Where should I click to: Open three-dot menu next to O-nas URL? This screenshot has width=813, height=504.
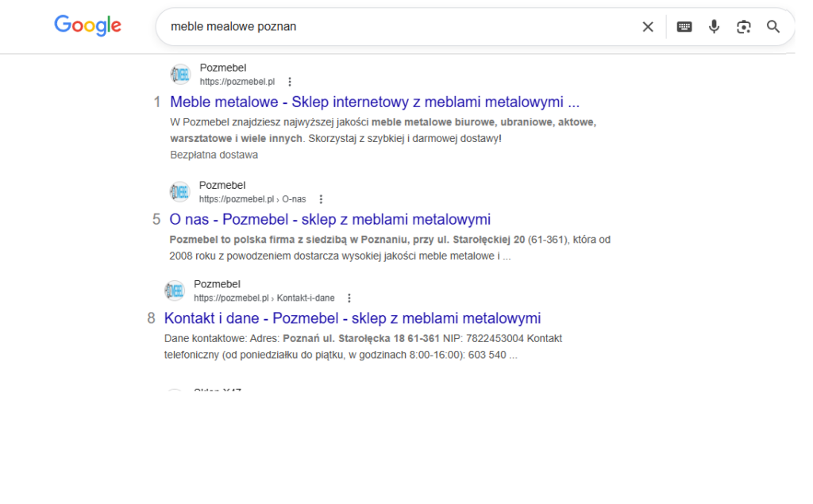pos(321,199)
